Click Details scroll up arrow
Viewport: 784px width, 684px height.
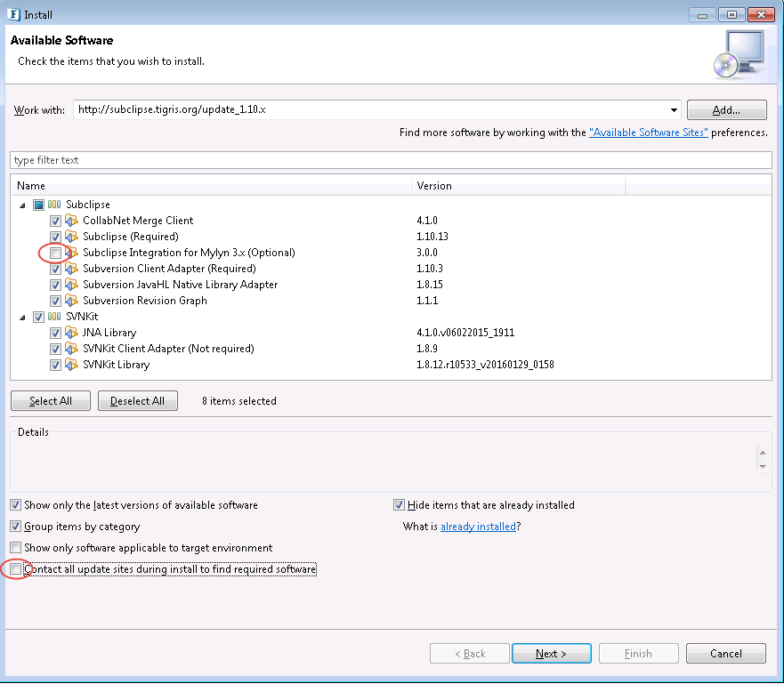pyautogui.click(x=763, y=453)
